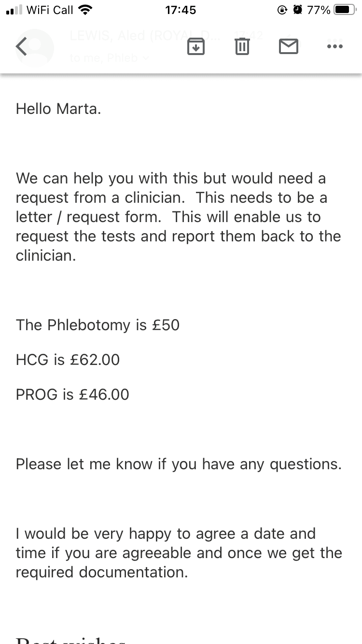Delete the email using the trash icon
This screenshot has height=644, width=362.
pos(242,46)
